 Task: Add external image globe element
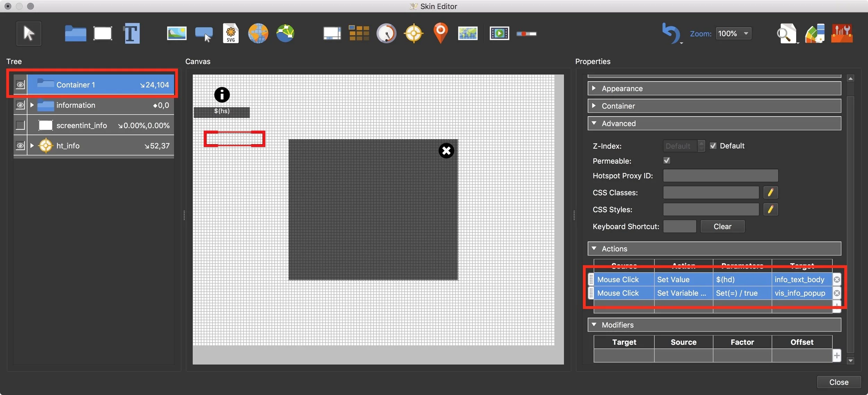point(258,34)
